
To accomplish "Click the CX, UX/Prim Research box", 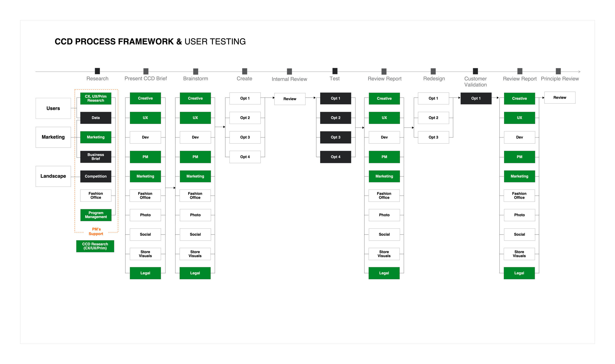I will tap(96, 98).
